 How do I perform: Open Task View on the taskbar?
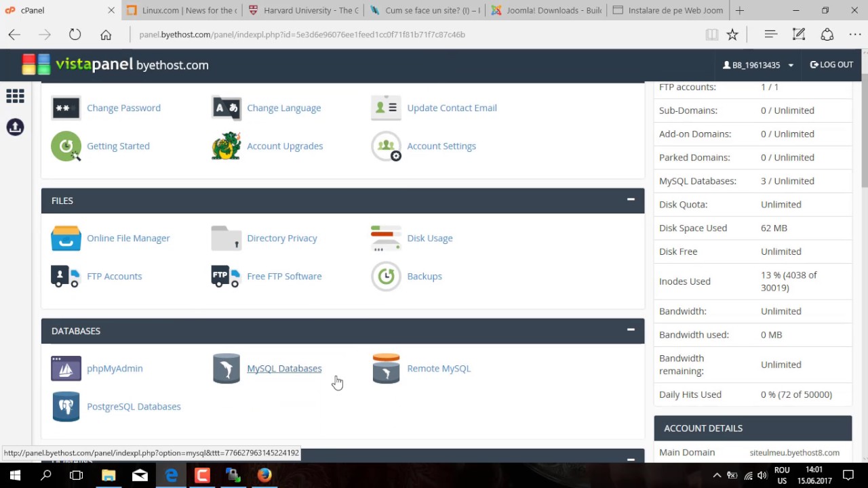click(77, 475)
